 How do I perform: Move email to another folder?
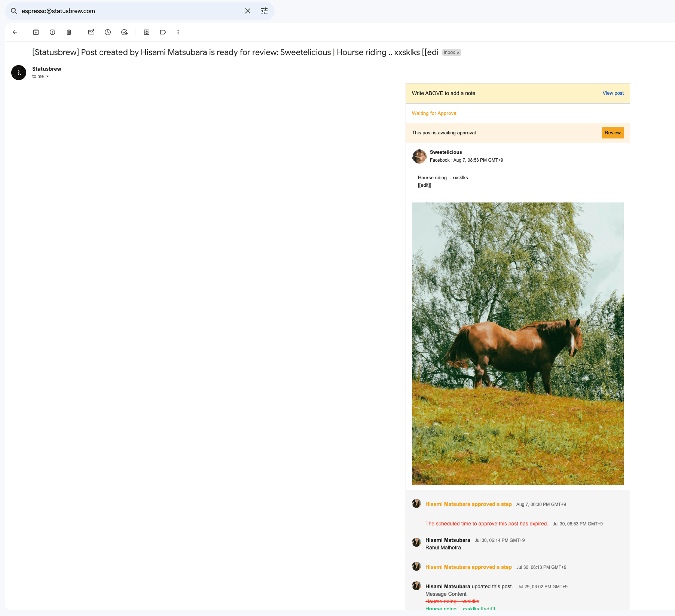147,32
